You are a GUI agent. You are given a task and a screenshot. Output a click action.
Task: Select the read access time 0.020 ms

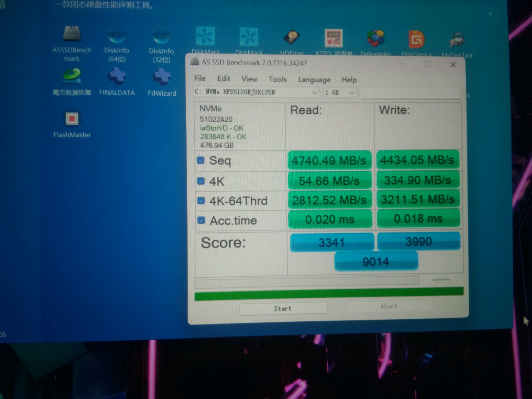pos(330,220)
